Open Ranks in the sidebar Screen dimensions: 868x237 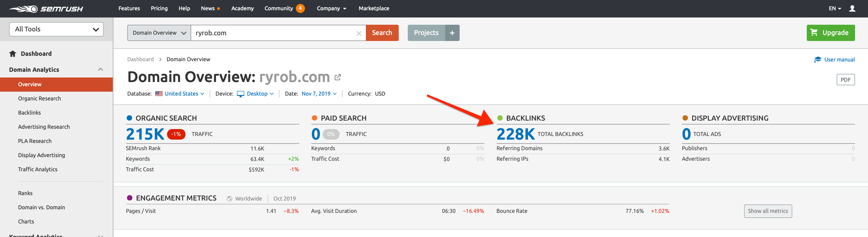(x=25, y=193)
